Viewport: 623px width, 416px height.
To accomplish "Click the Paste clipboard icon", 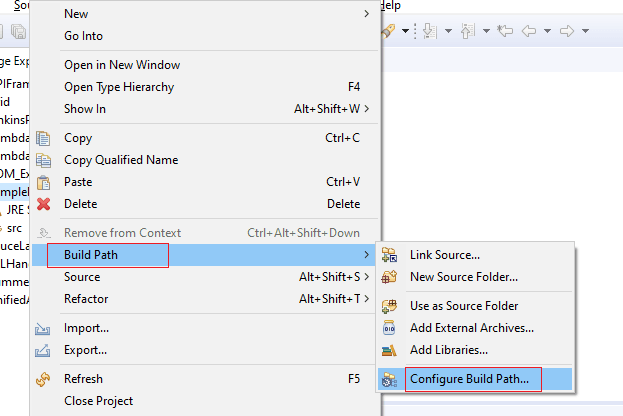I will pos(43,182).
